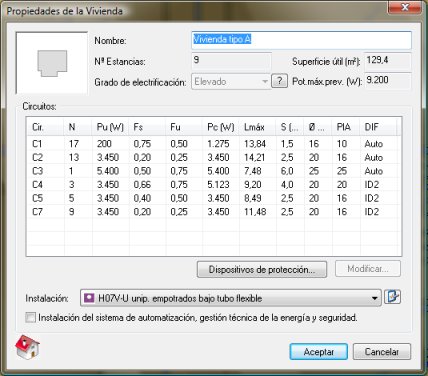
Task: Click the Pc (W) column header
Action: (x=220, y=127)
